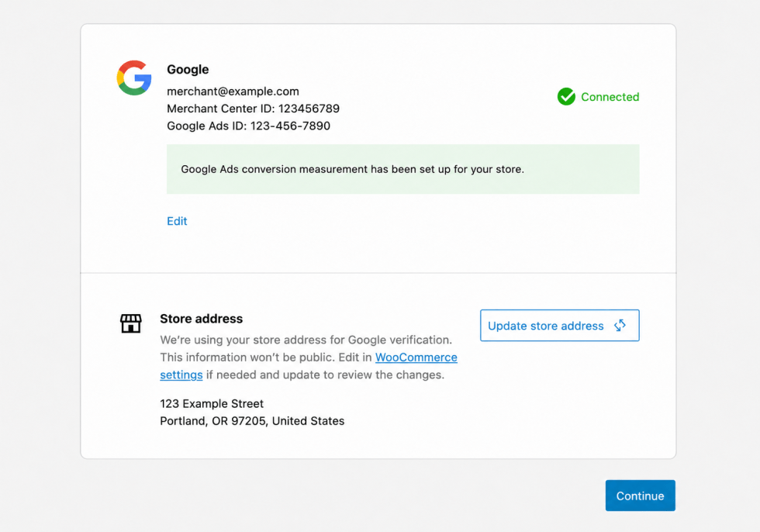Click the 123 Example Street address line

212,403
